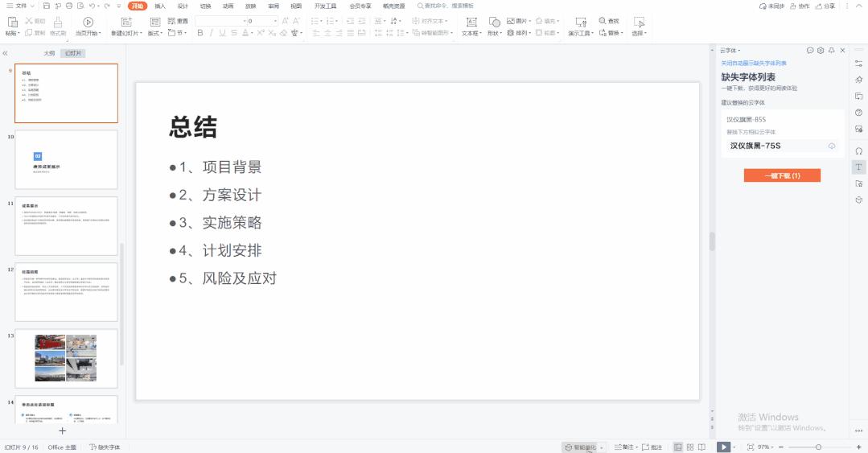Screen dimensions: 868x453
Task: Switch to the 开发工具 Developer tab
Action: tap(326, 6)
